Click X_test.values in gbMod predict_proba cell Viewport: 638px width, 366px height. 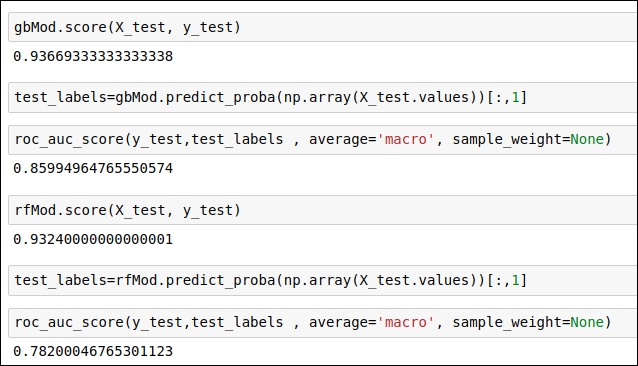414,97
